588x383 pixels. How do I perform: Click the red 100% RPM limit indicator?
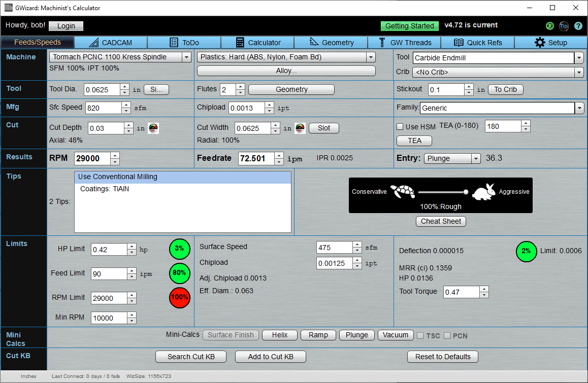coord(179,298)
